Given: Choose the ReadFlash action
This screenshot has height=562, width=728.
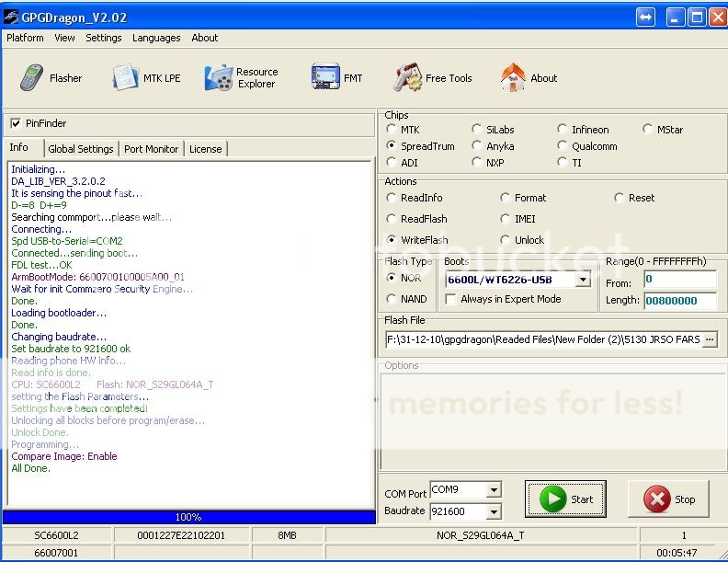Looking at the screenshot, I should (391, 218).
